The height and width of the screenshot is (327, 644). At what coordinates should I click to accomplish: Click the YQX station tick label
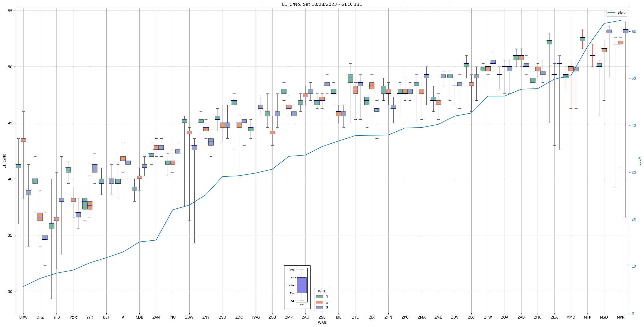click(73, 317)
